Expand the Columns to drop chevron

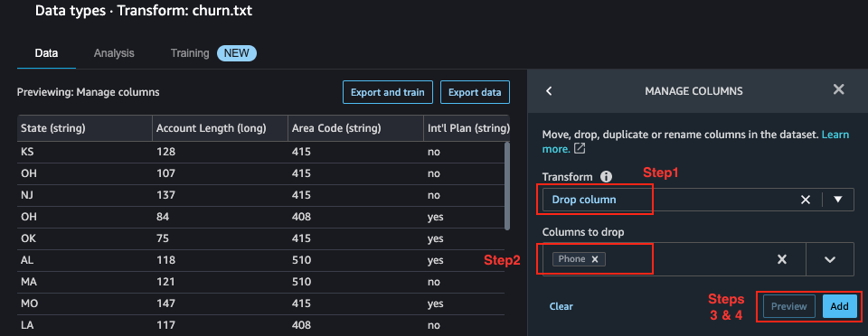click(829, 259)
